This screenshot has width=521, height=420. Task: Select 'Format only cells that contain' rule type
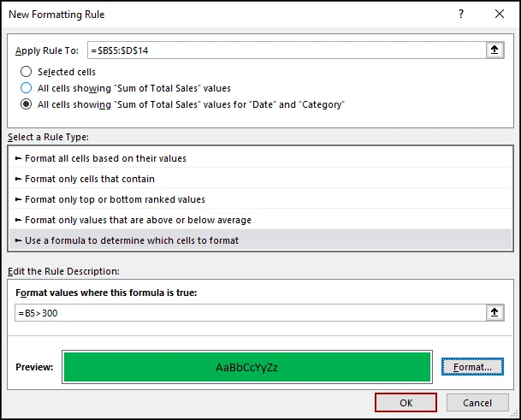260,179
